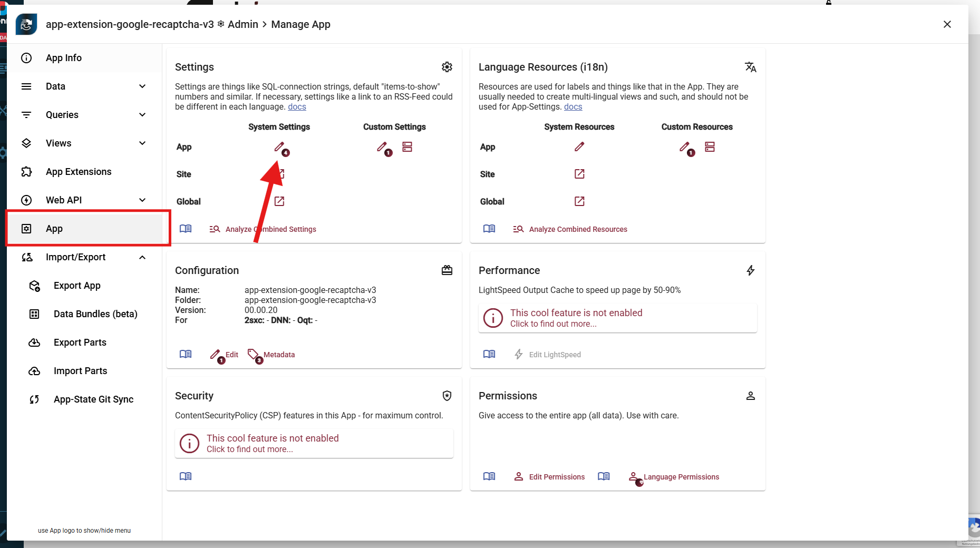Image resolution: width=980 pixels, height=548 pixels.
Task: Click the app logo to hide menu
Action: point(26,24)
